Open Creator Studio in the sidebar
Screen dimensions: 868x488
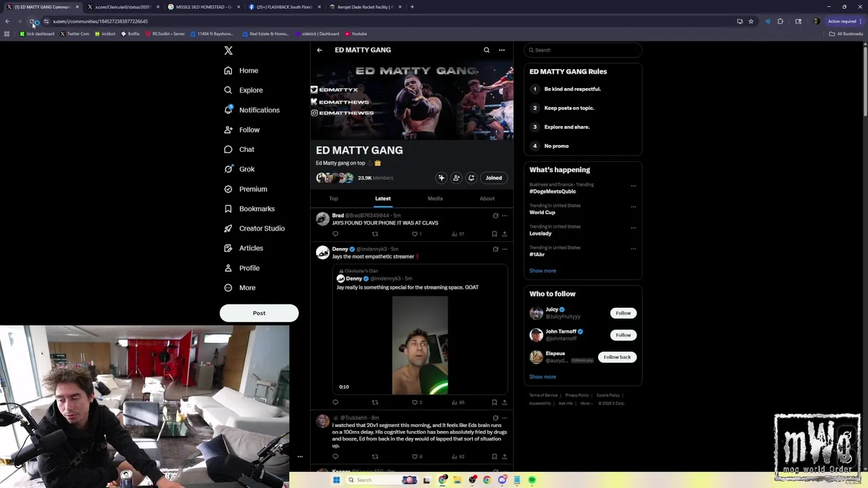click(x=254, y=228)
